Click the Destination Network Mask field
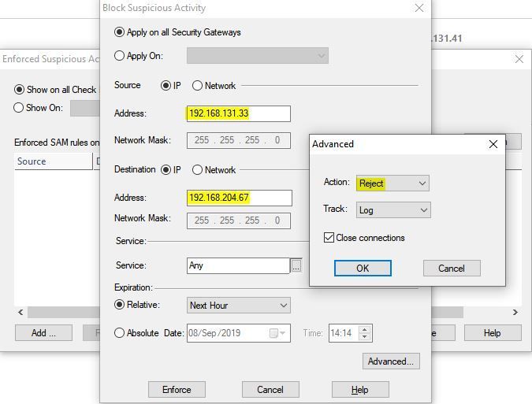This screenshot has width=532, height=404. point(239,221)
